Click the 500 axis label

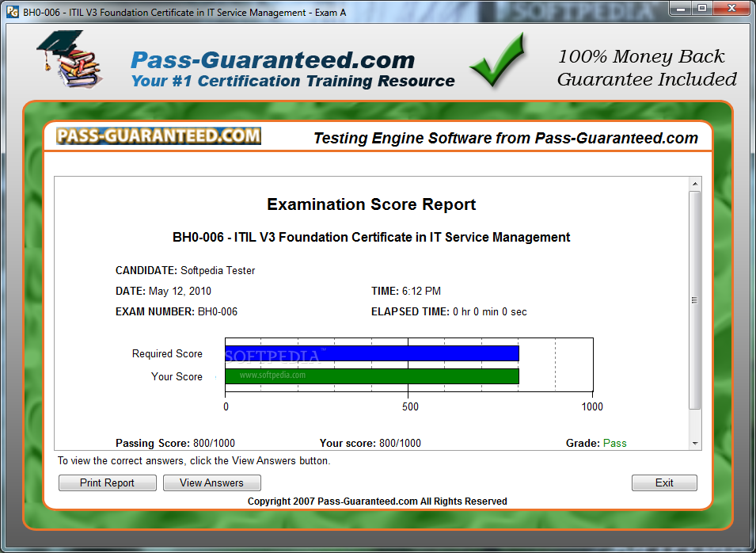(x=410, y=406)
